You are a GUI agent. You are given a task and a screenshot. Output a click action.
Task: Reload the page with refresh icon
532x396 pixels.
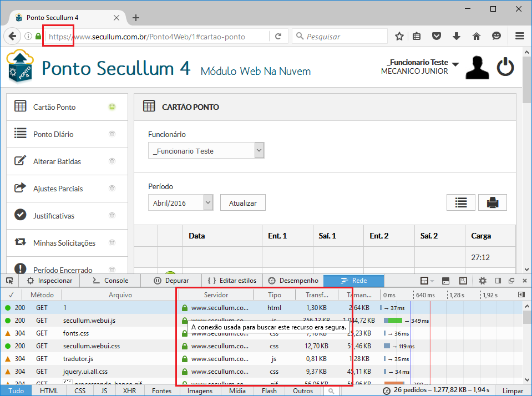tap(278, 37)
